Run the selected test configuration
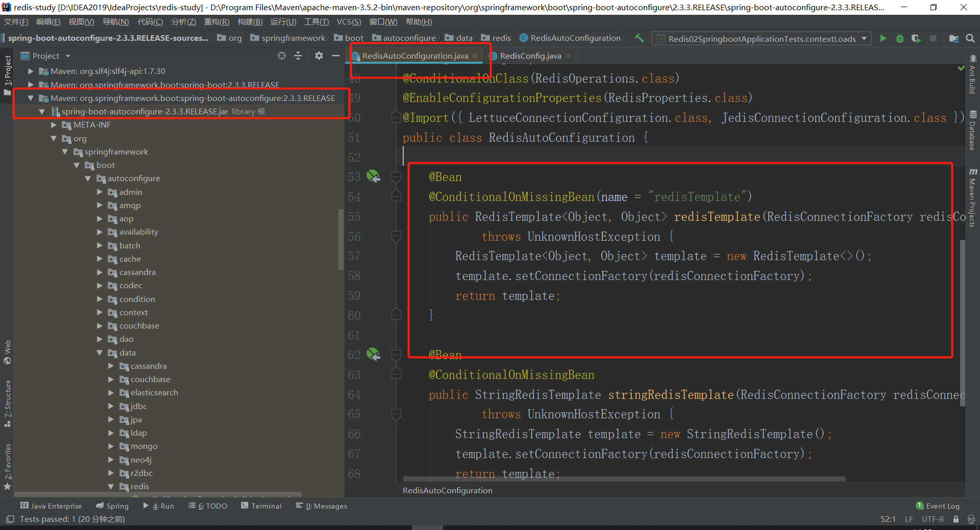Viewport: 980px width, 530px height. pyautogui.click(x=883, y=38)
